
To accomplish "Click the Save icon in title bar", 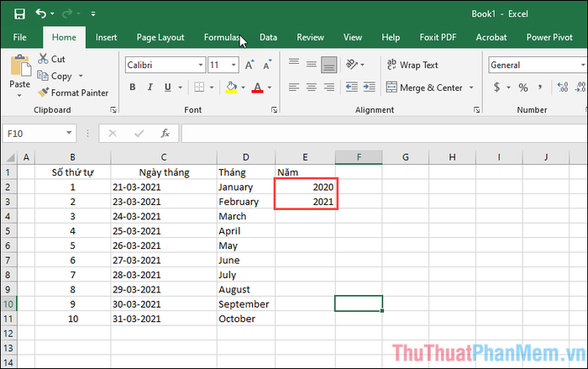I will [x=19, y=14].
